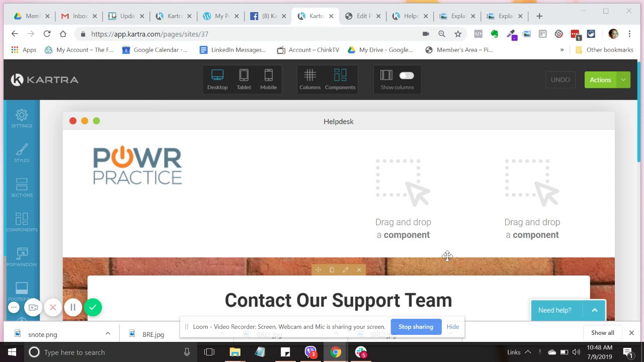Expand the Need help chevron

tap(594, 310)
